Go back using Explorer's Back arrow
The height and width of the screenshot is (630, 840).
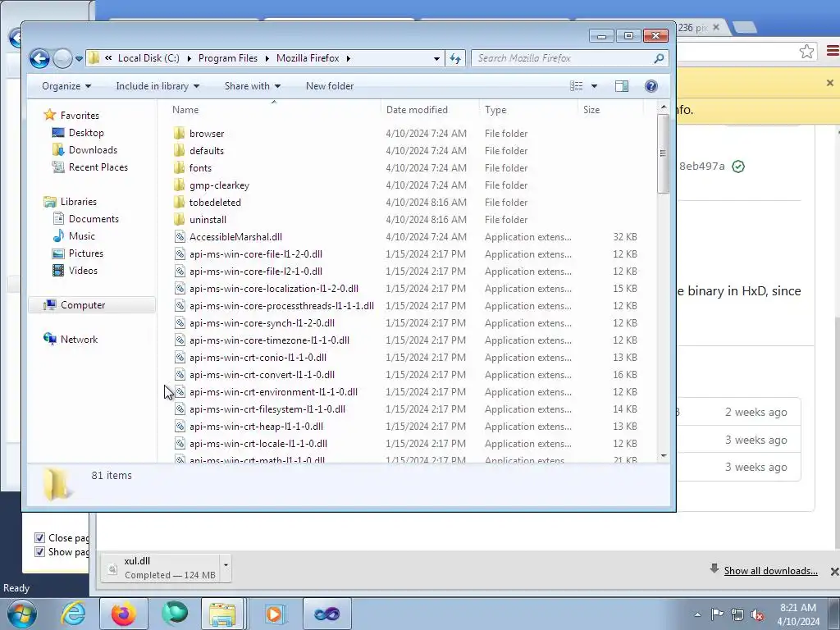pyautogui.click(x=39, y=58)
